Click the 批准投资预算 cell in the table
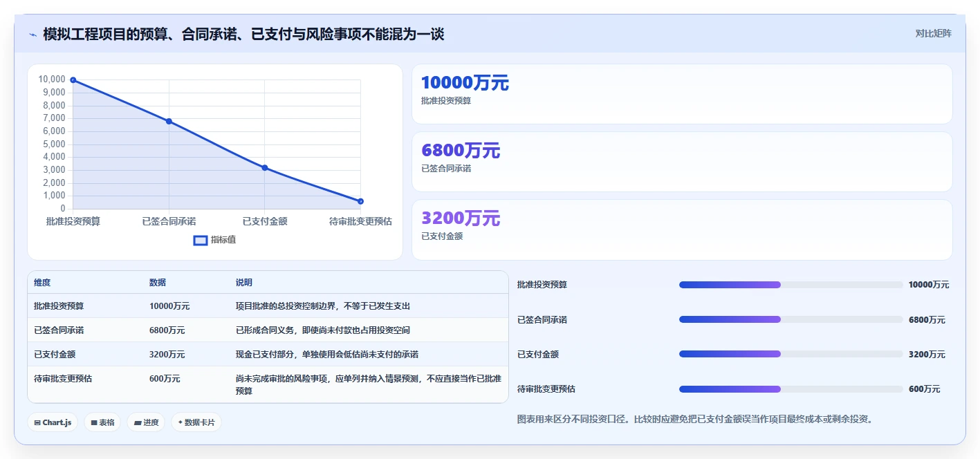 [x=59, y=306]
